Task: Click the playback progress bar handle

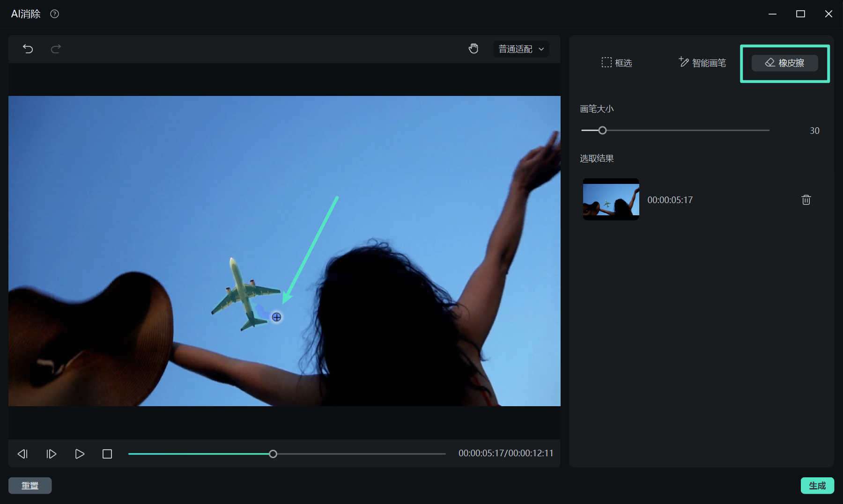Action: click(273, 454)
